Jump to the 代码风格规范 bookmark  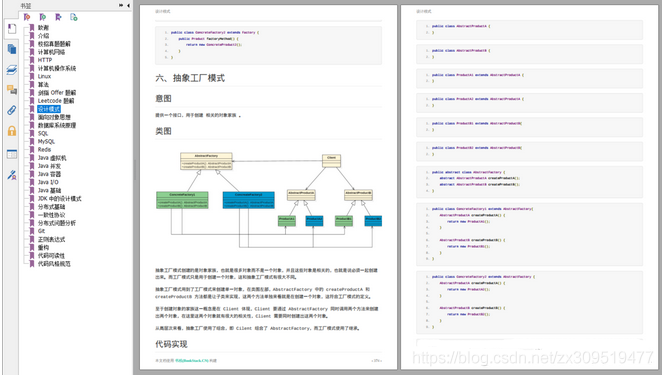point(54,263)
